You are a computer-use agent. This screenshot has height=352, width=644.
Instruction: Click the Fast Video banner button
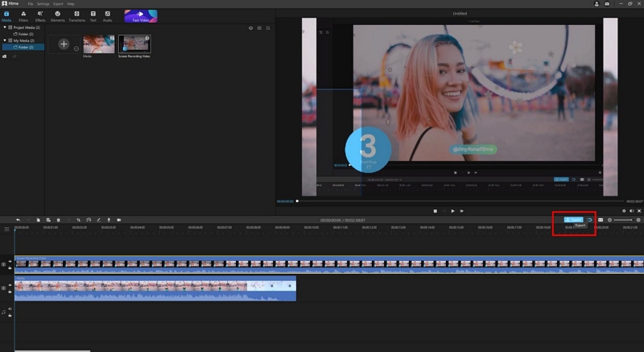141,16
